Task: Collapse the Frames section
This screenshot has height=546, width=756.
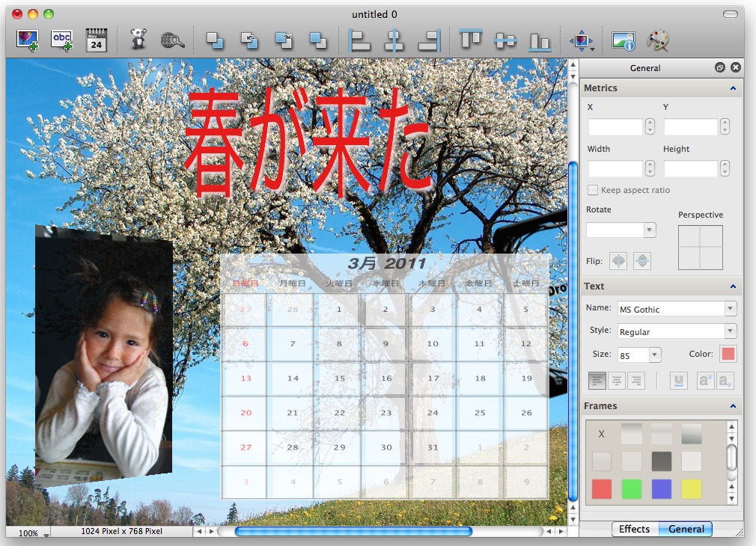Action: tap(733, 406)
